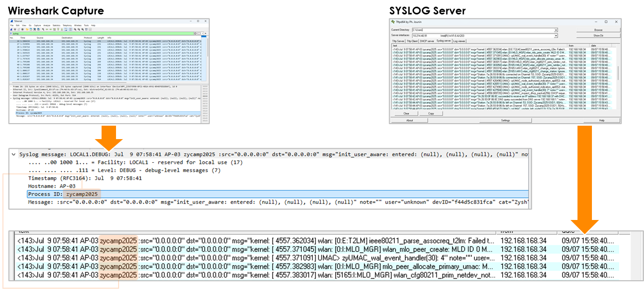This screenshot has width=644, height=289.
Task: Switch to DHCP server tab
Action: (x=427, y=41)
